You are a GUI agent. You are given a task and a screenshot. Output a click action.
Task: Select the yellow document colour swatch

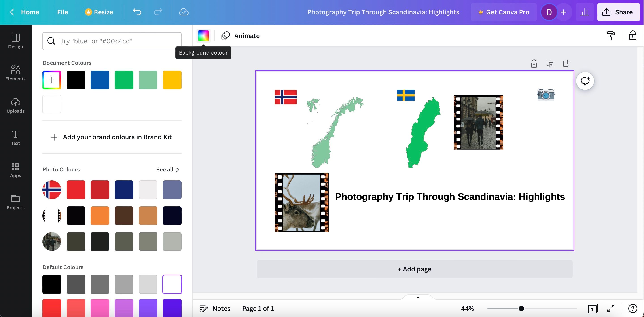click(x=172, y=80)
